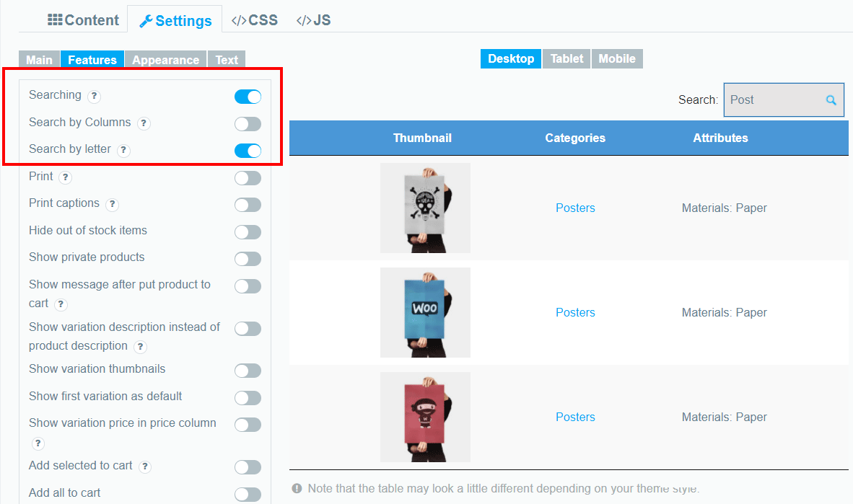Disable the Searching toggle

pos(248,97)
